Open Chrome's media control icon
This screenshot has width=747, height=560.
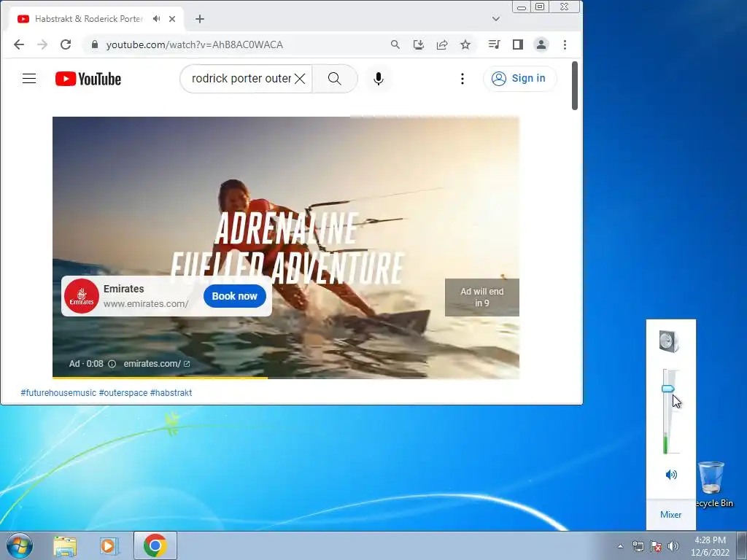click(x=494, y=44)
